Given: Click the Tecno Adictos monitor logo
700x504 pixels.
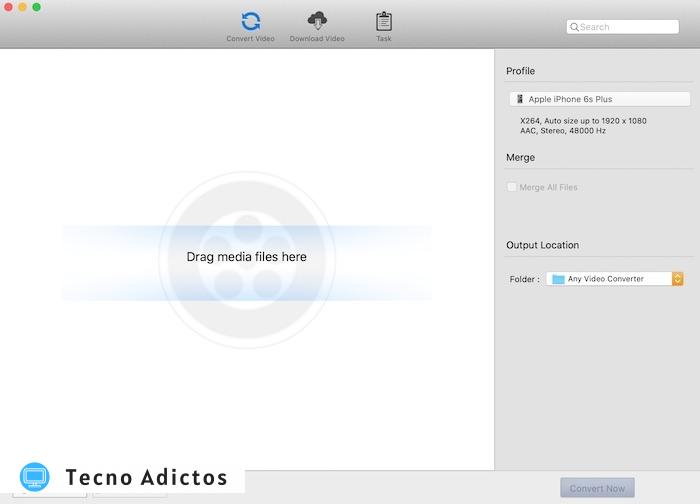Looking at the screenshot, I should pyautogui.click(x=34, y=478).
